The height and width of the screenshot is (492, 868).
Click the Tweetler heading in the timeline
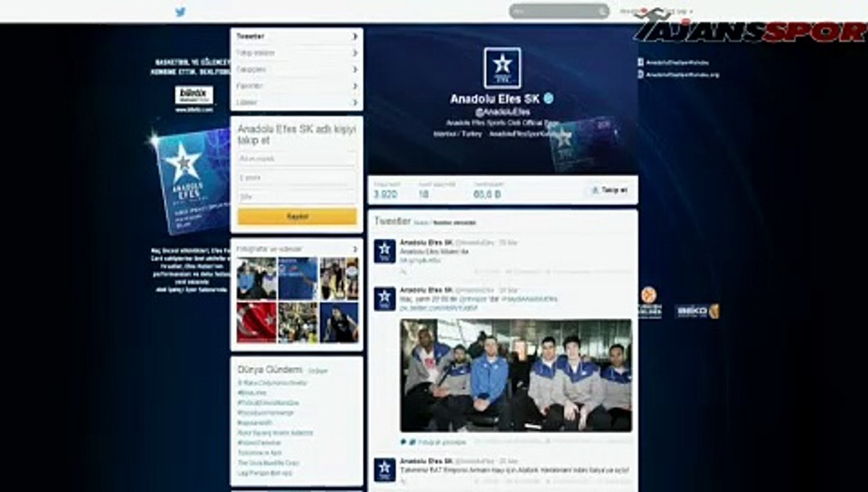[x=392, y=221]
